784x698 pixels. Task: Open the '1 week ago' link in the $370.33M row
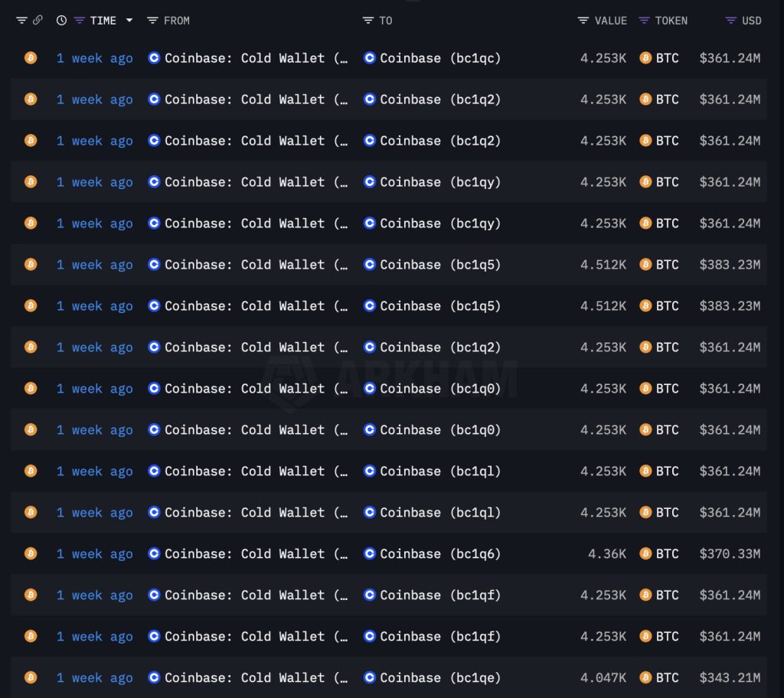click(x=94, y=554)
